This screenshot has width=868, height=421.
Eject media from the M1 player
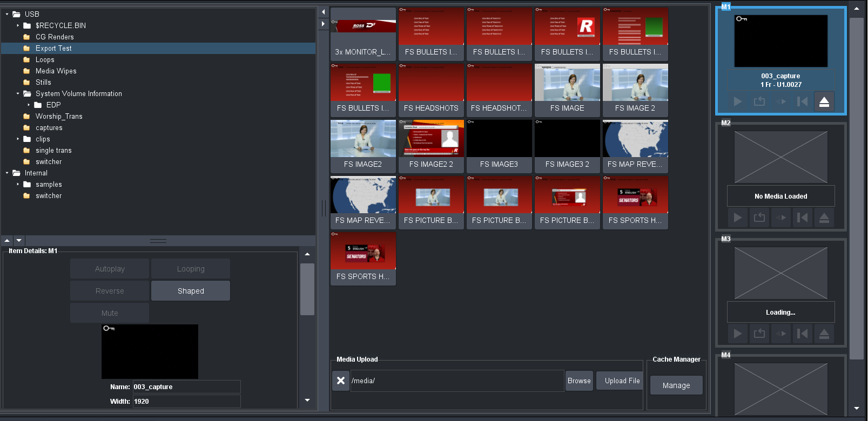point(824,101)
